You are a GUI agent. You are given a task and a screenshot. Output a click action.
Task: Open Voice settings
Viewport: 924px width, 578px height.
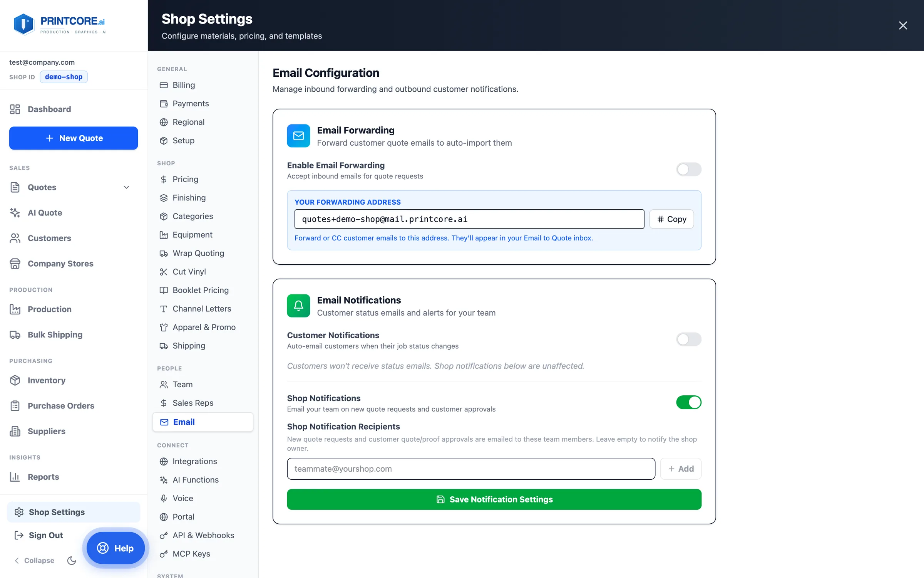pyautogui.click(x=203, y=498)
